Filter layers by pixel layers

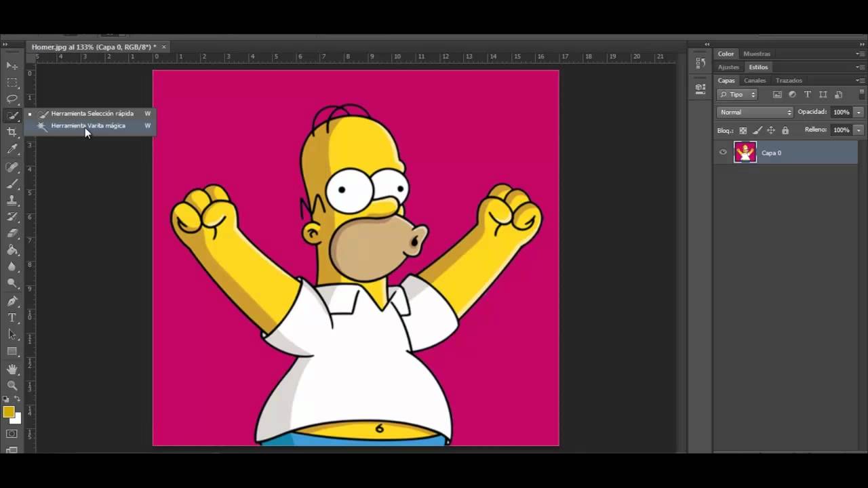pos(777,95)
